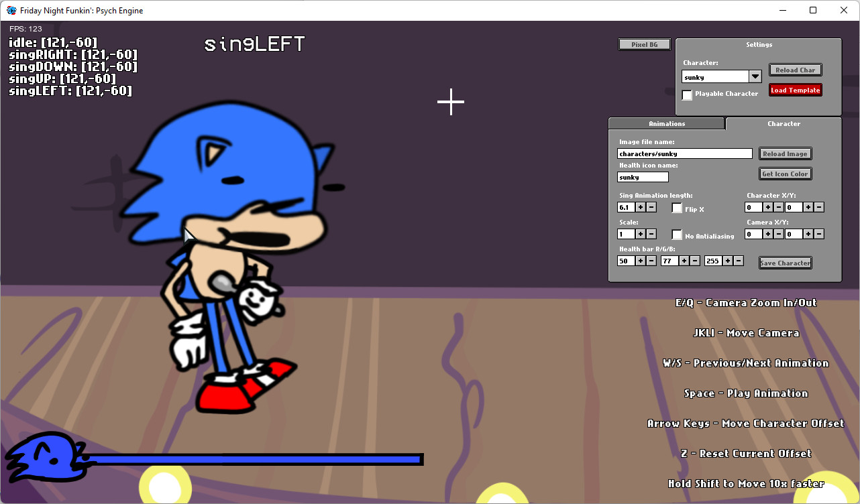Click the idle: [121,-60] offset text

point(53,43)
